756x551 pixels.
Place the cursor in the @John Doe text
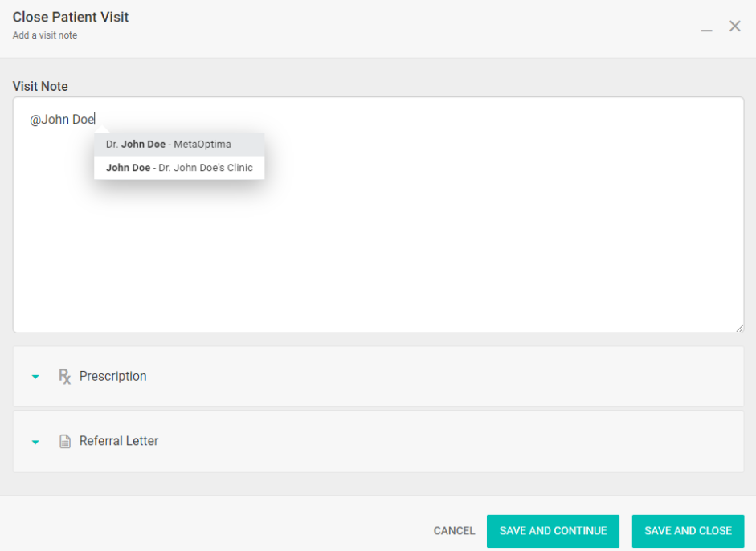coord(63,120)
